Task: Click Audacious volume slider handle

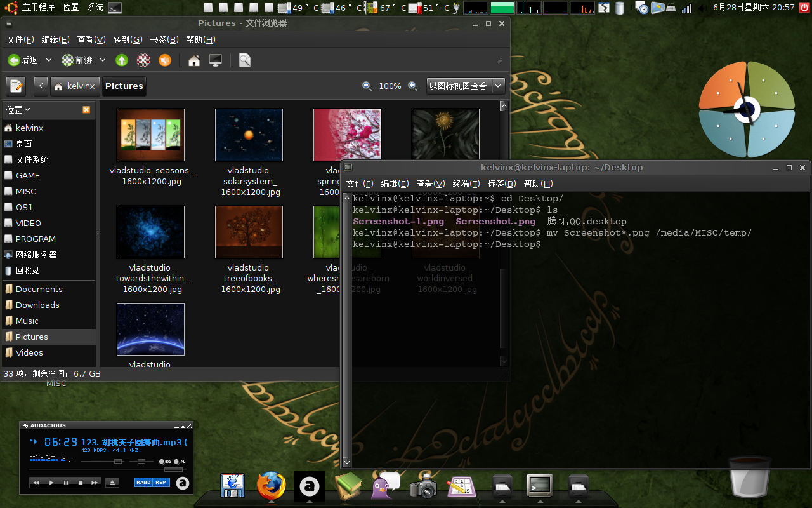Action: coord(118,461)
